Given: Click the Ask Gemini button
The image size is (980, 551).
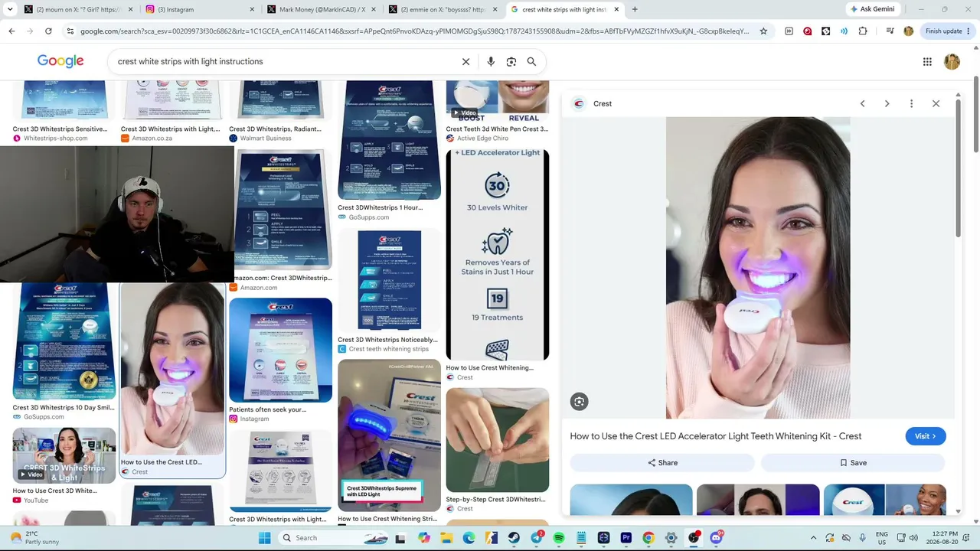Looking at the screenshot, I should point(871,9).
